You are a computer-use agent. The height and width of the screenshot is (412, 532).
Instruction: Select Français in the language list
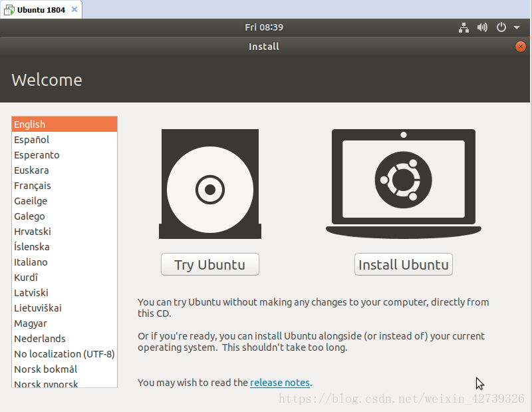click(x=65, y=186)
